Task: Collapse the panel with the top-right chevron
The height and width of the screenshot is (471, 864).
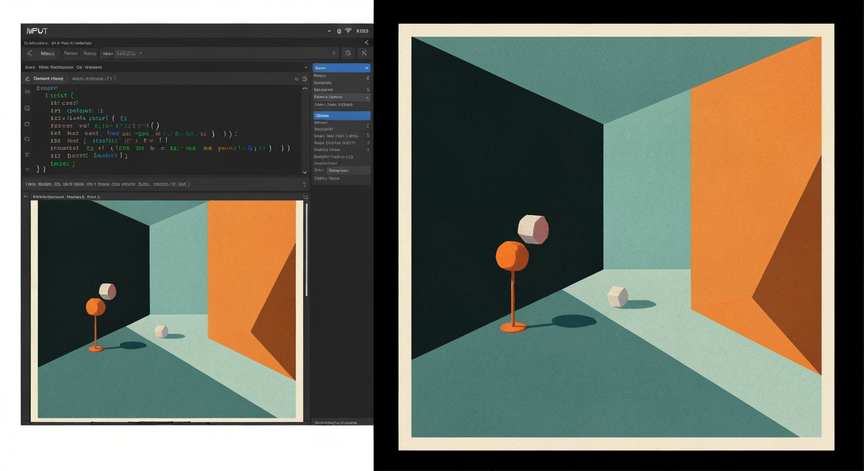Action: [x=366, y=42]
